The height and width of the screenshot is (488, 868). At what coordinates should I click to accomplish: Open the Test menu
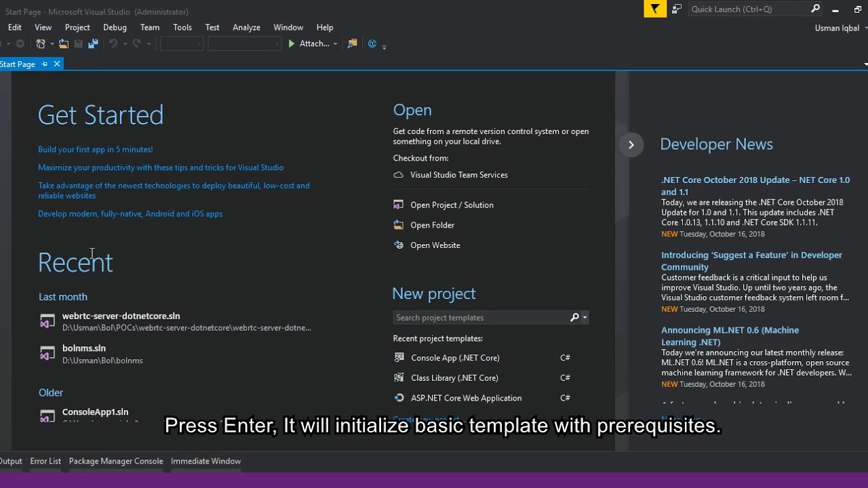point(212,27)
